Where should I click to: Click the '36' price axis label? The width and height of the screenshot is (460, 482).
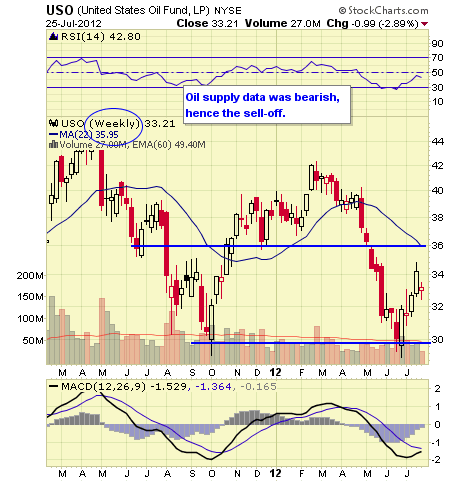pyautogui.click(x=437, y=246)
